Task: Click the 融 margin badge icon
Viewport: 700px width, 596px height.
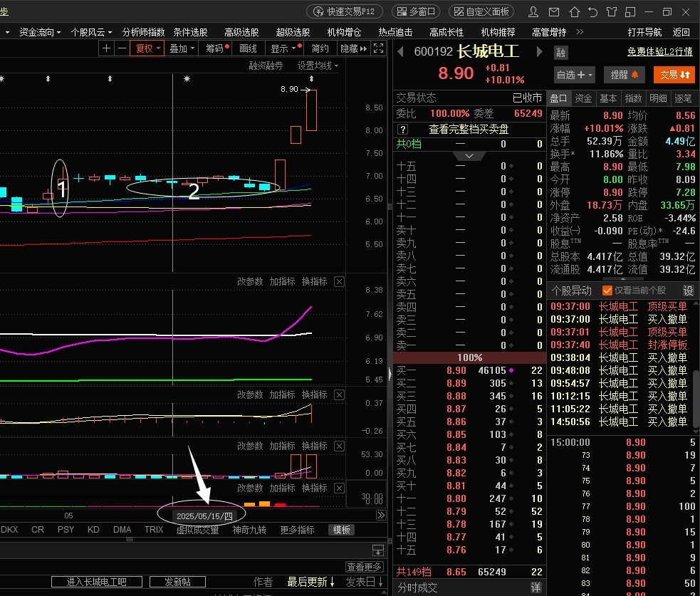Action: pyautogui.click(x=560, y=53)
